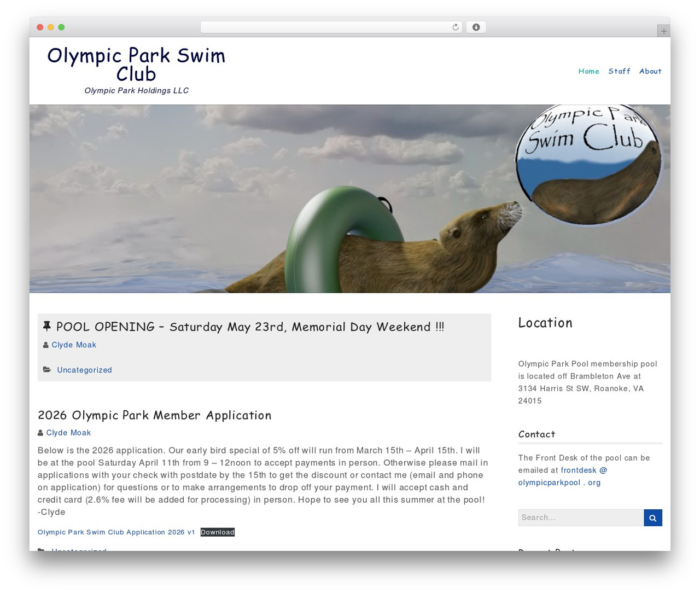Click the author icon beside Clyde Moak in pinned post
Viewport: 700px width, 593px height.
(46, 345)
